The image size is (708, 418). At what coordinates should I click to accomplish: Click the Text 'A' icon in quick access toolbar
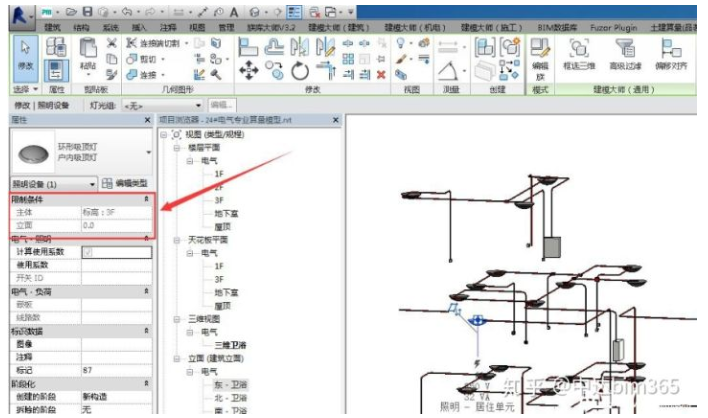233,12
